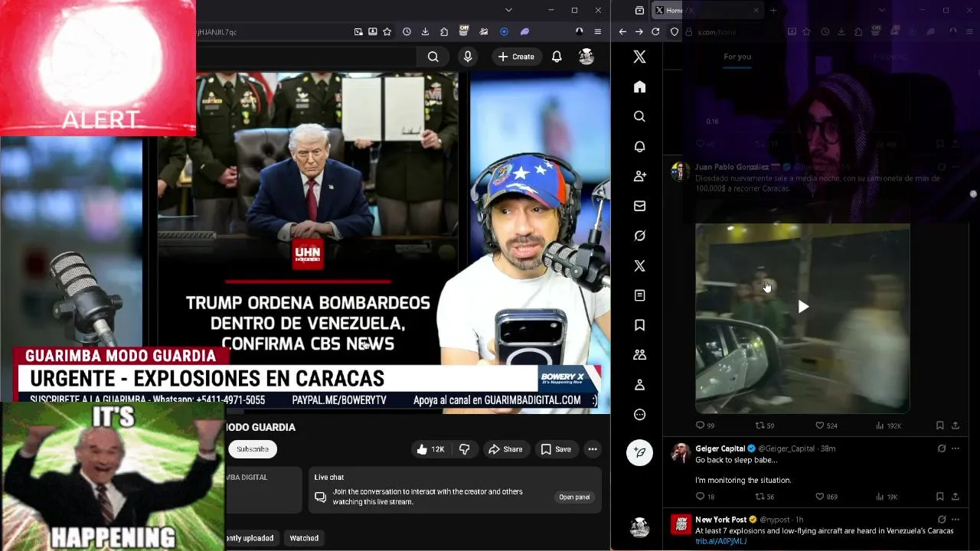Bookmark the Juan Pablo González post

tap(939, 425)
